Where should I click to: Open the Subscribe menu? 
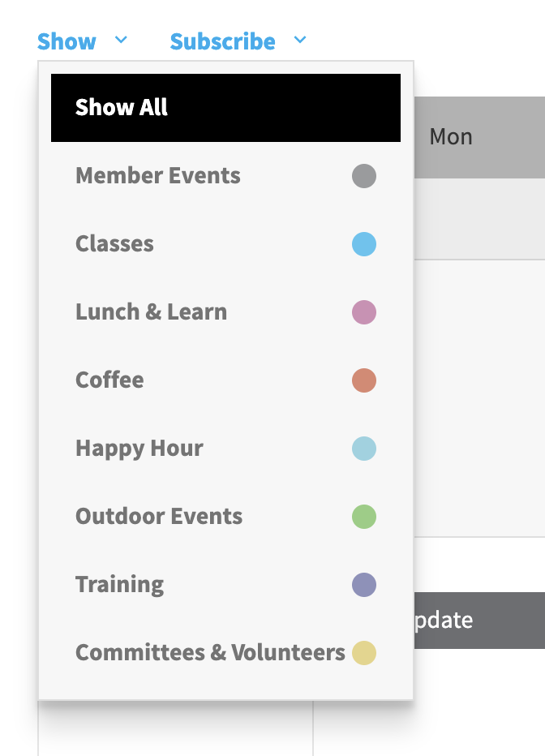click(223, 41)
